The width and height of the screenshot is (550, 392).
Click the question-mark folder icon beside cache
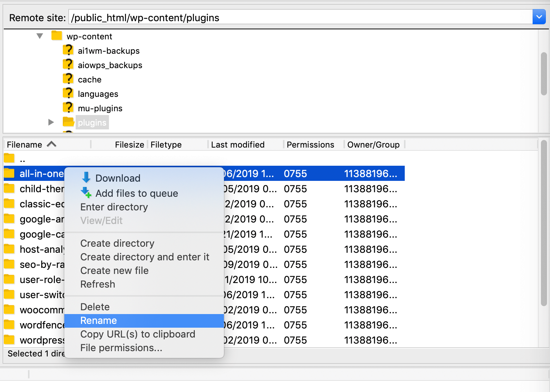coord(68,79)
